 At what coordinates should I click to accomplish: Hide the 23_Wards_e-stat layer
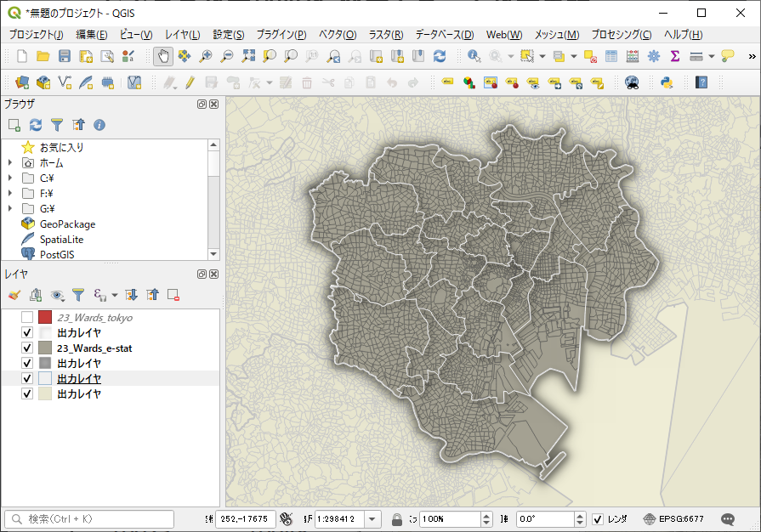point(27,348)
